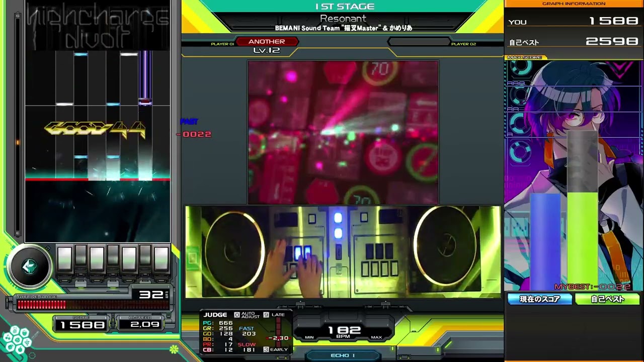Click the Lv.12 level text

click(x=267, y=50)
